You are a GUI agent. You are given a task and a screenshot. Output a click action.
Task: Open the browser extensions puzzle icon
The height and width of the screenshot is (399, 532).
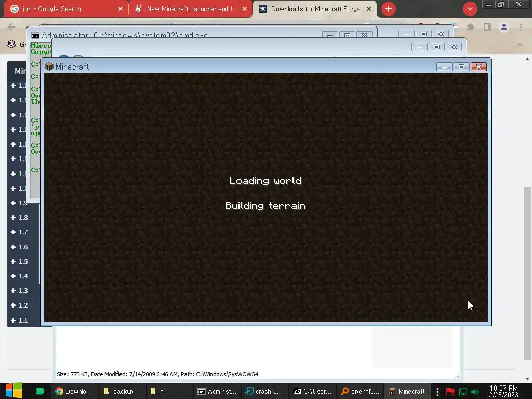coord(470,27)
